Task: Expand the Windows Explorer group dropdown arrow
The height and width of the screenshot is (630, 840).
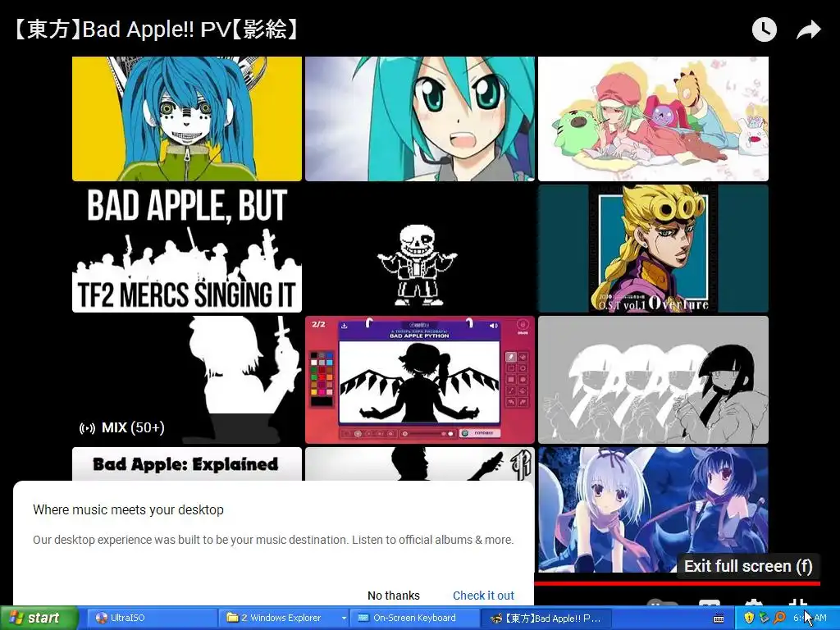Action: [x=344, y=618]
